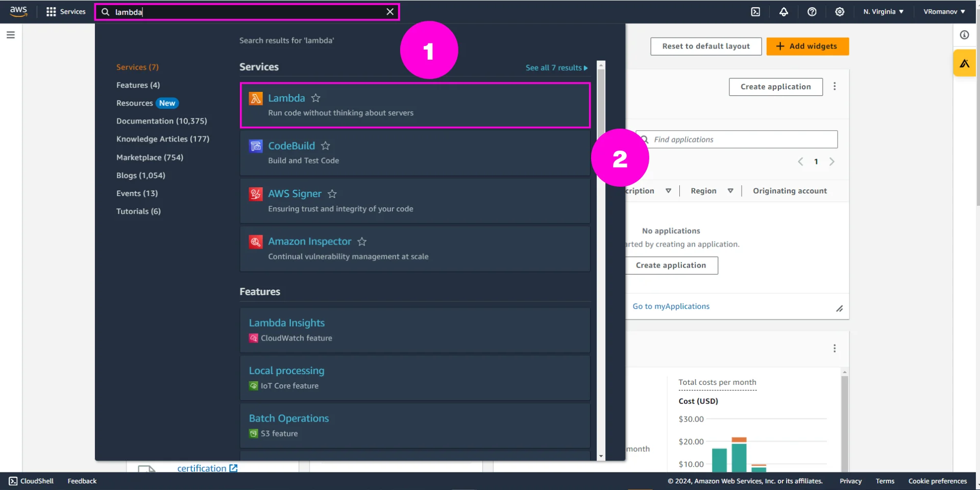Image resolution: width=980 pixels, height=490 pixels.
Task: Open the notifications bell
Action: [783, 12]
